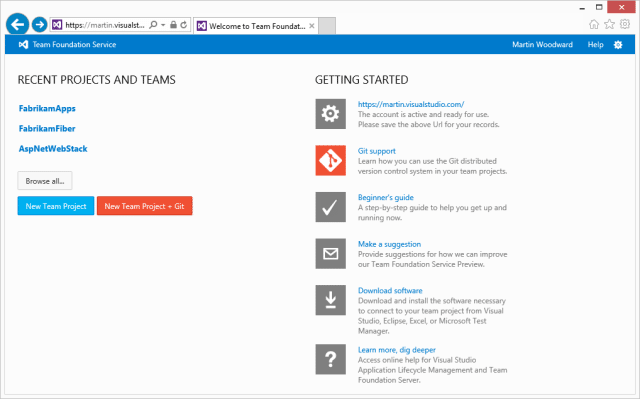Expand the address bar search dropdown arrow
The height and width of the screenshot is (399, 640).
(x=163, y=25)
